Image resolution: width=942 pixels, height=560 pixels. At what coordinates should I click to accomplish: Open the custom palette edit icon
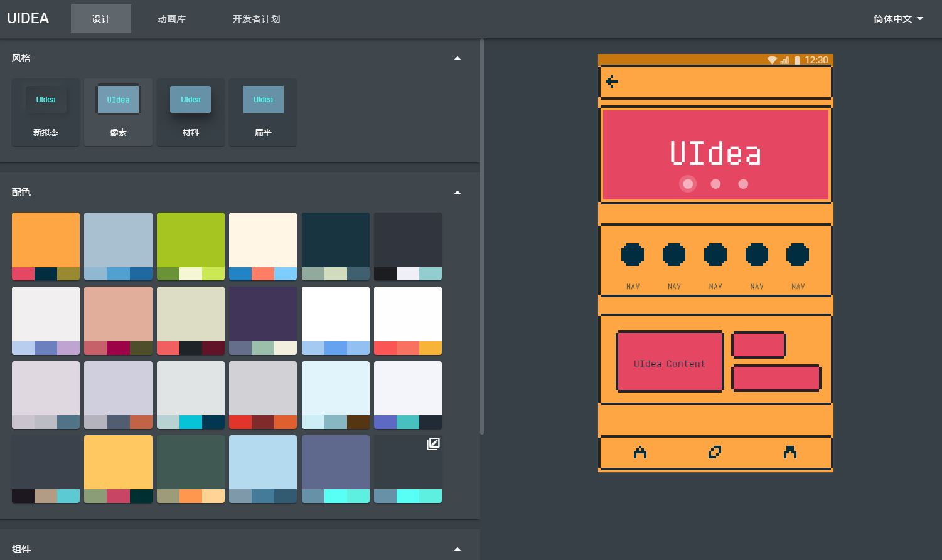[433, 444]
